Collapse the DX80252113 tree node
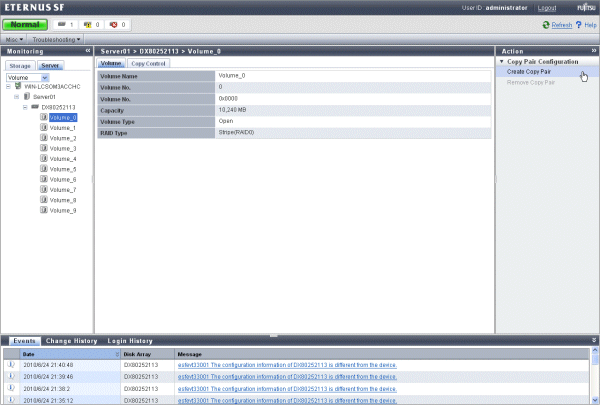 point(25,107)
